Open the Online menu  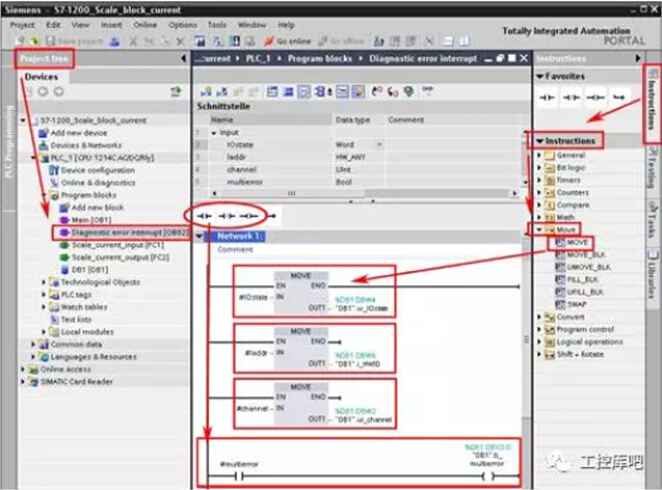click(x=145, y=24)
